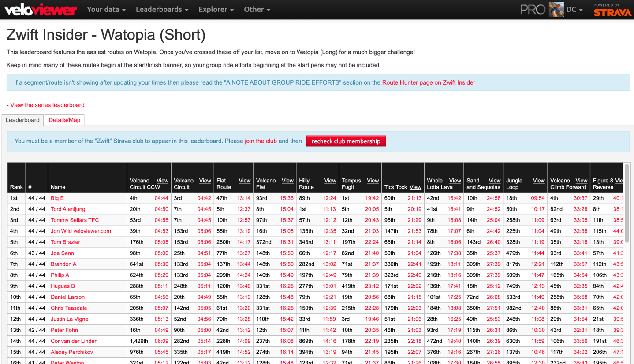Expand the Leaderboards menu
The height and width of the screenshot is (364, 634).
tap(162, 10)
